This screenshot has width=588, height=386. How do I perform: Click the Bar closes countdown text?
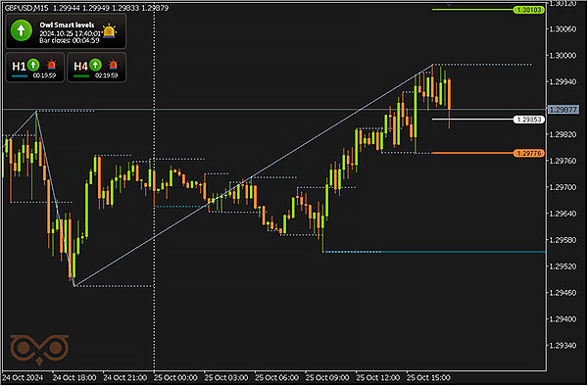pos(70,40)
